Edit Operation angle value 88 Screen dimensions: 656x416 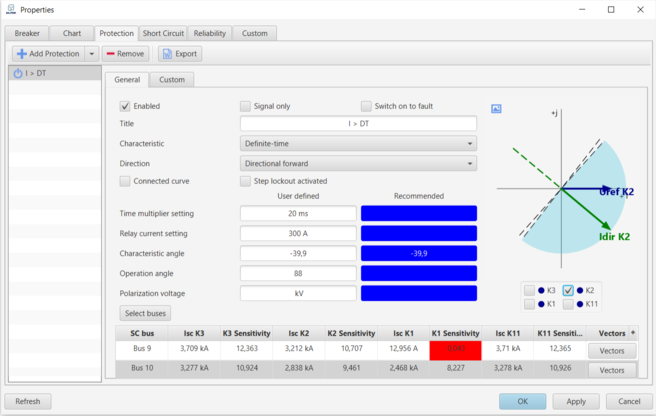(298, 273)
